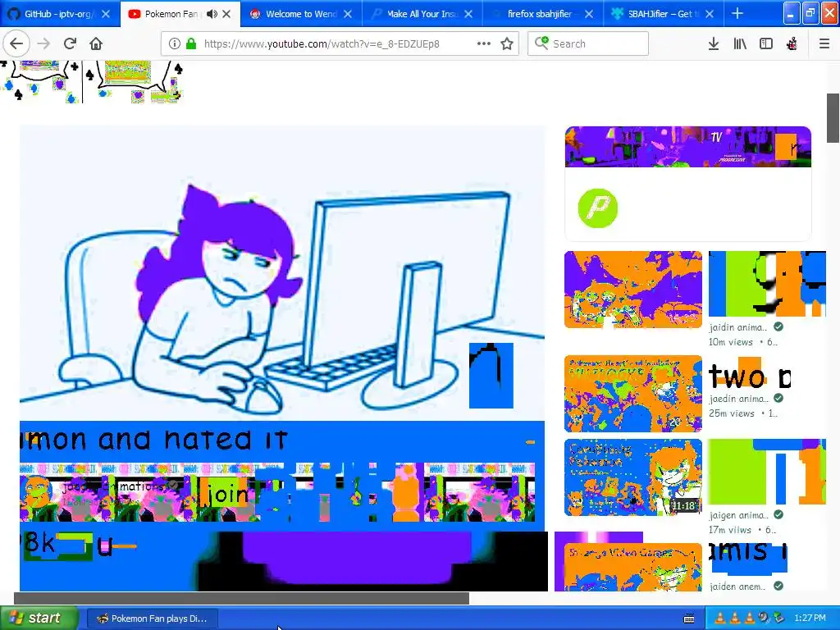Open the 10m views recommended video thumbnail

[x=633, y=290]
